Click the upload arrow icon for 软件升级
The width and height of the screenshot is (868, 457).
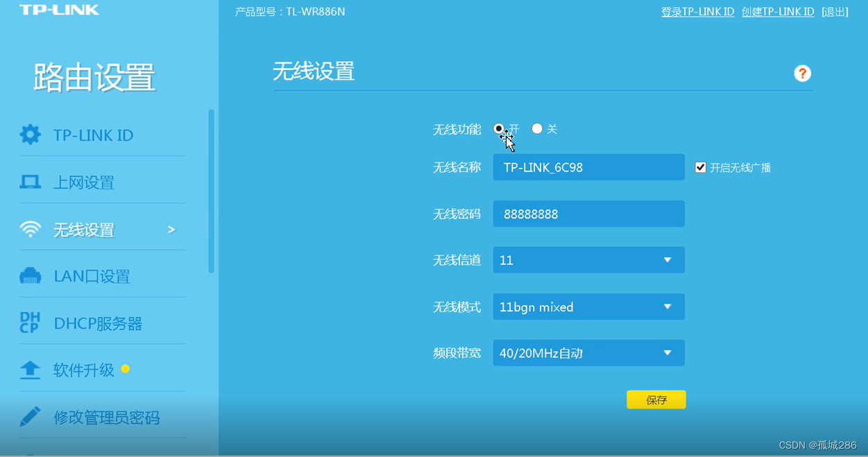tap(30, 370)
